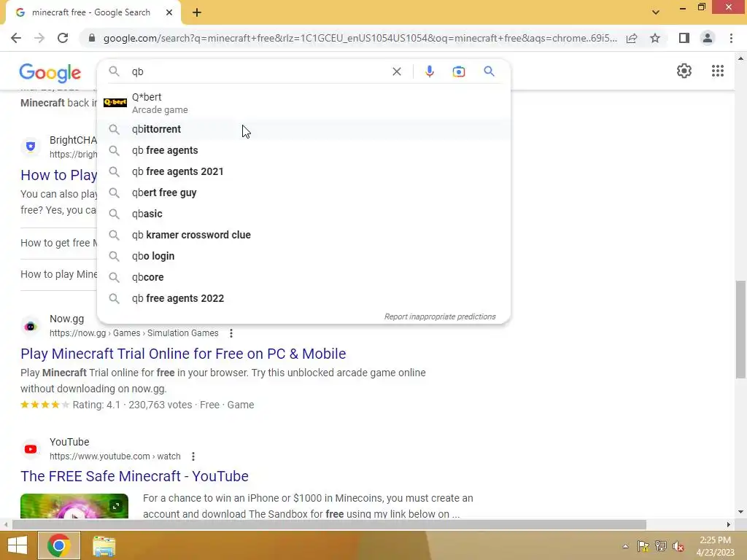Open the Chrome profile avatar
747x560 pixels.
(708, 38)
